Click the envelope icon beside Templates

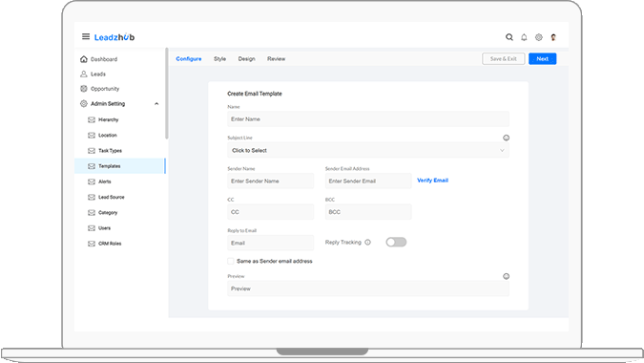tap(92, 166)
